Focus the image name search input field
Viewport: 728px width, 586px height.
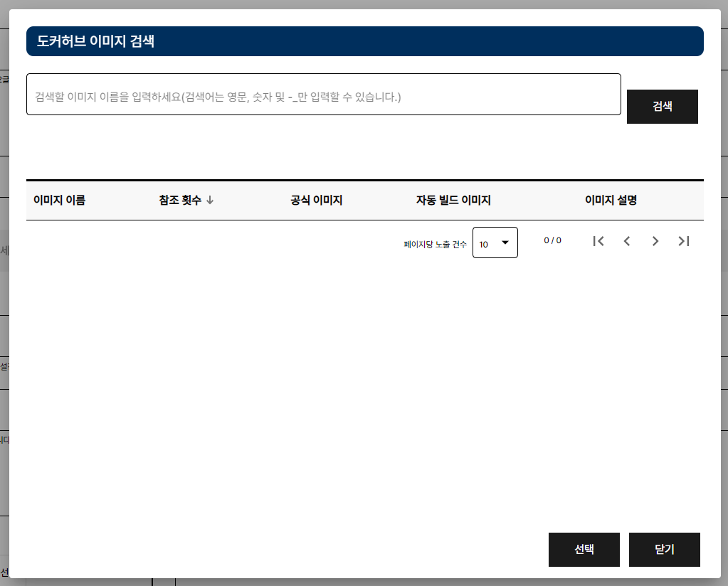[323, 95]
